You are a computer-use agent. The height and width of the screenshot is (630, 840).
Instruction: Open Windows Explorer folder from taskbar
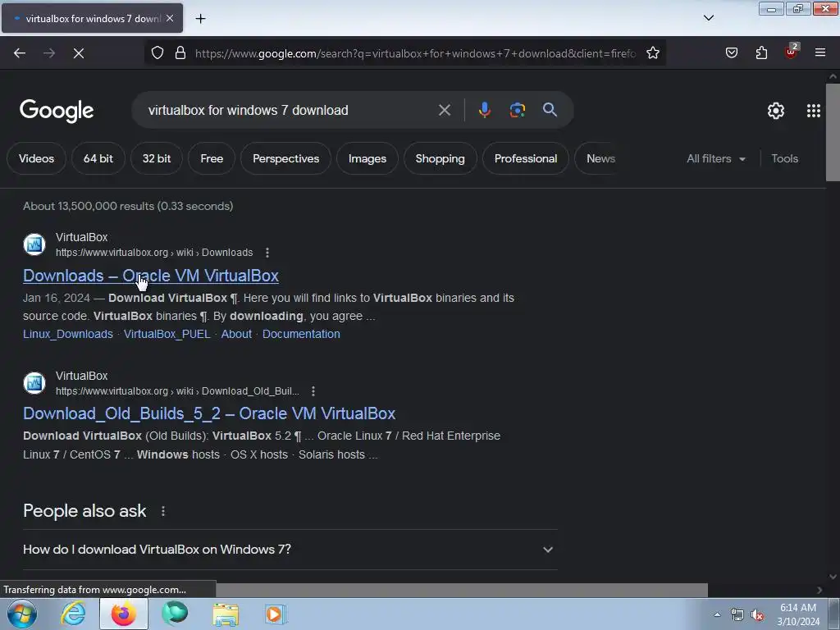[x=226, y=614]
